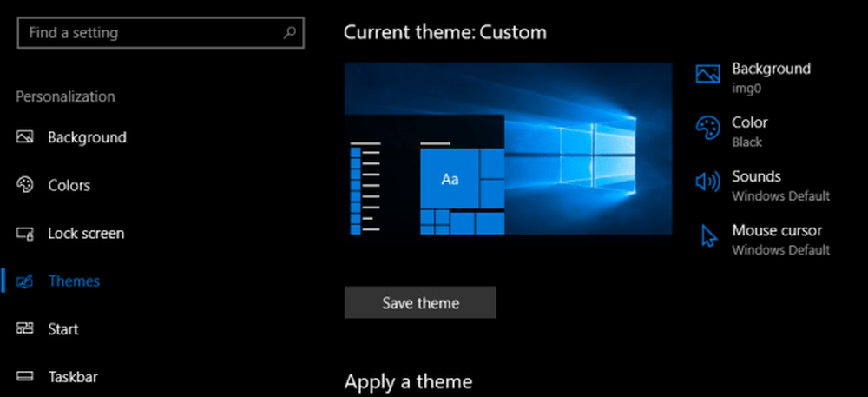Switch to the Colors settings page

point(69,185)
